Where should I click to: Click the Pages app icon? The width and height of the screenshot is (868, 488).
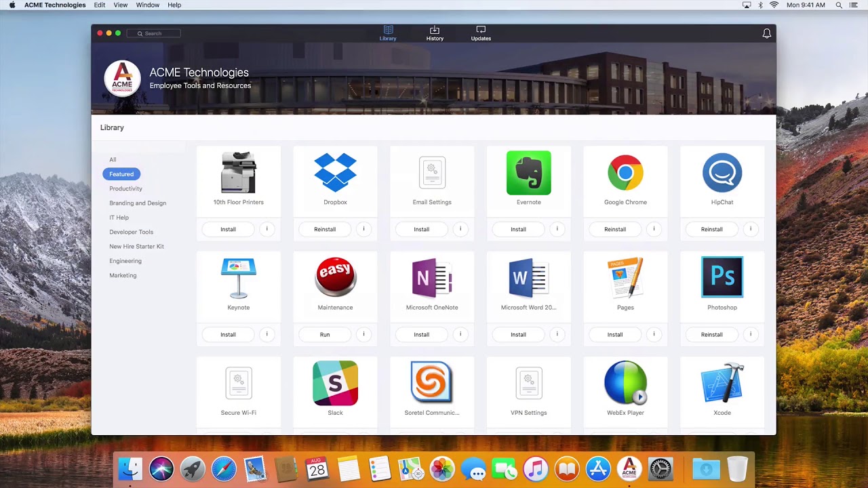coord(625,278)
